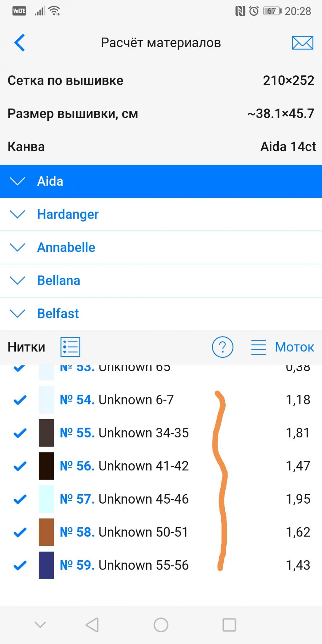Open the № 57 Unknown 45-46 thread link

point(124,499)
